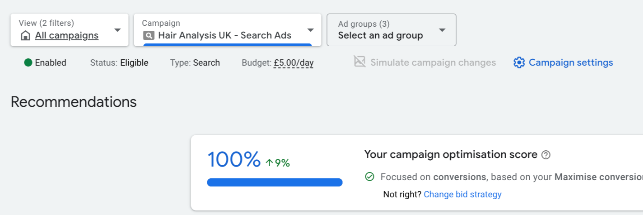Click the green up arrow next to 9%
The image size is (644, 215).
269,163
